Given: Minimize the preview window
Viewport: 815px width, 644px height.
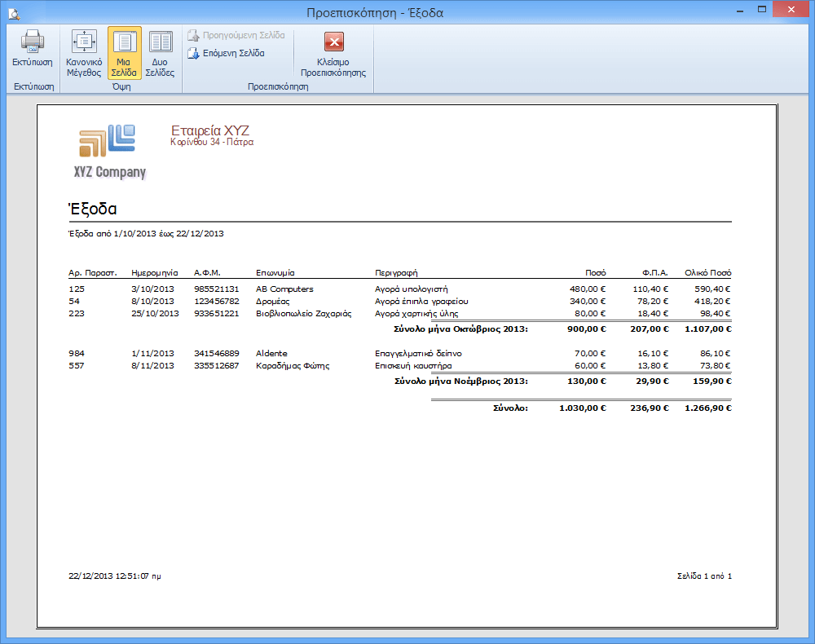Looking at the screenshot, I should [739, 11].
